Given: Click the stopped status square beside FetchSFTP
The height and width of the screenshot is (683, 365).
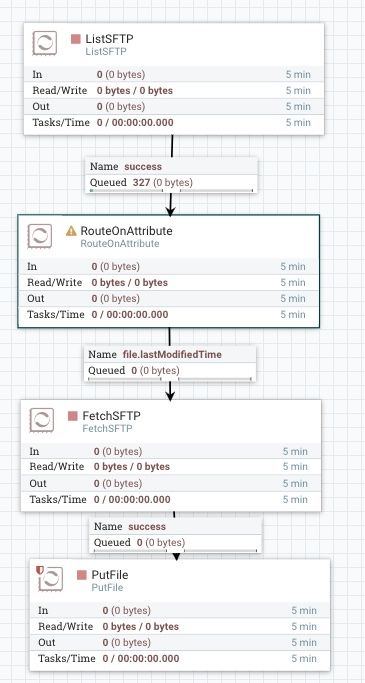Looking at the screenshot, I should [73, 416].
